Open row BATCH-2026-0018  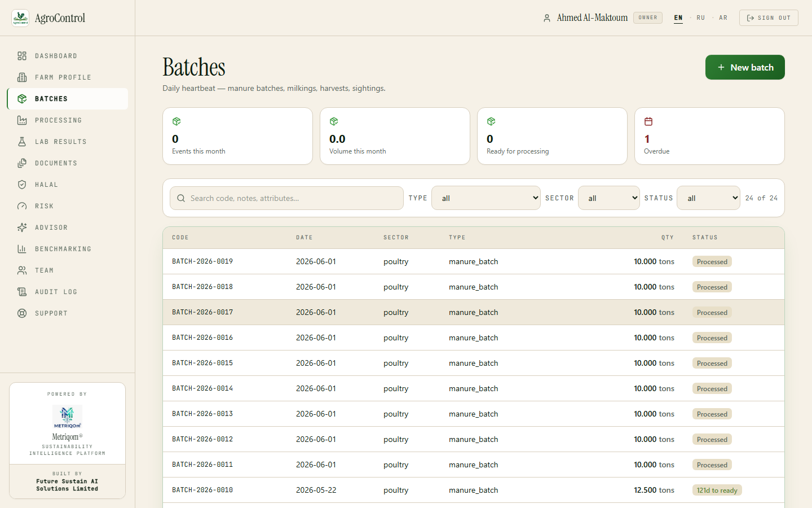tap(474, 287)
